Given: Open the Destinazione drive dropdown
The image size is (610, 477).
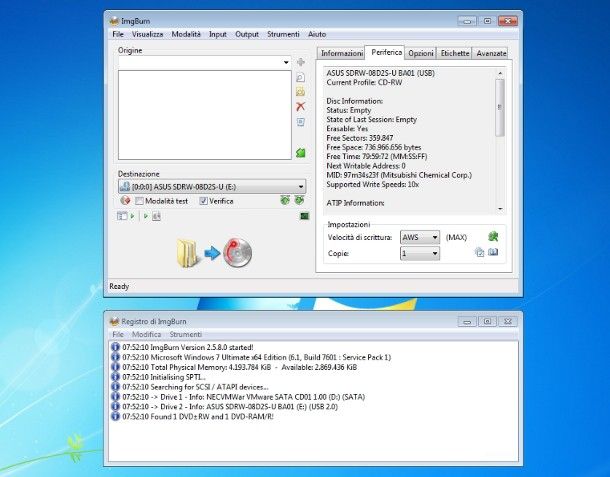Looking at the screenshot, I should click(301, 187).
